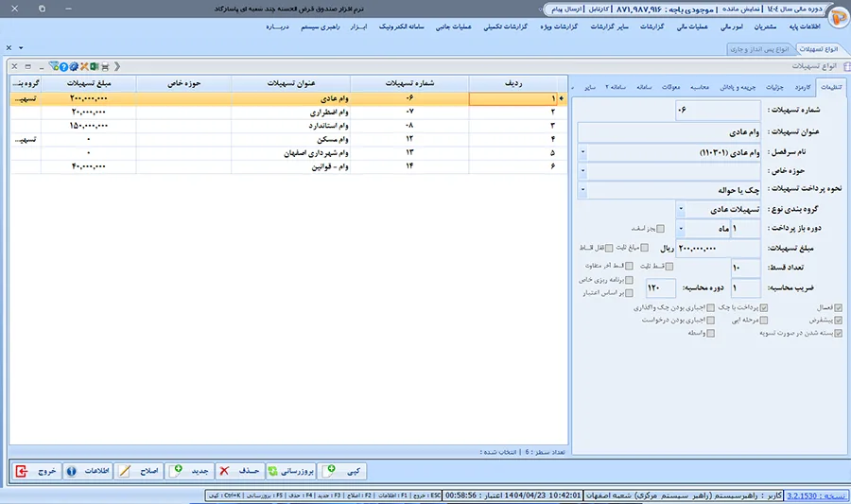This screenshot has height=504, width=851.
Task: Open the 'نام سرفصل' dropdown
Action: coord(582,152)
